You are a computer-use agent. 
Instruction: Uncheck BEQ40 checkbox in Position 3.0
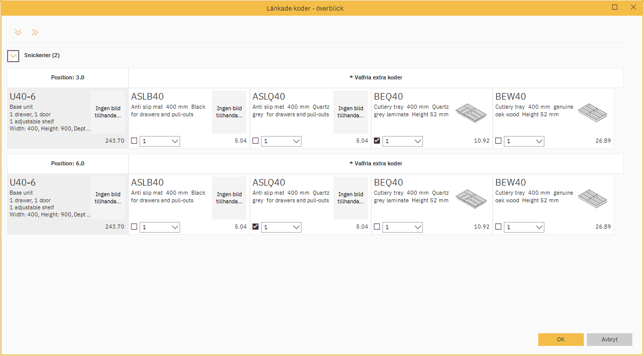(377, 141)
